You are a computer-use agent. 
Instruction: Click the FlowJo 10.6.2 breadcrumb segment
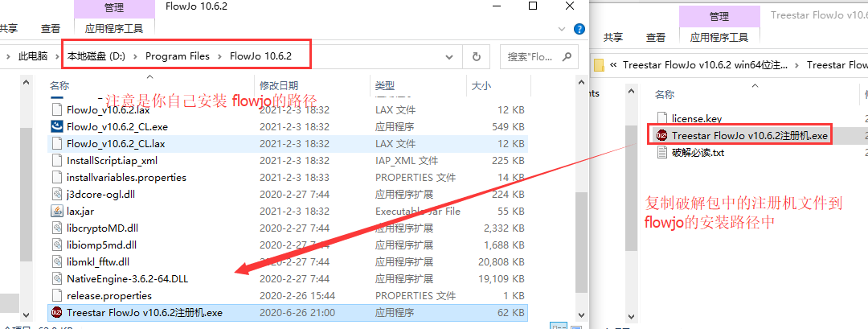(x=260, y=56)
